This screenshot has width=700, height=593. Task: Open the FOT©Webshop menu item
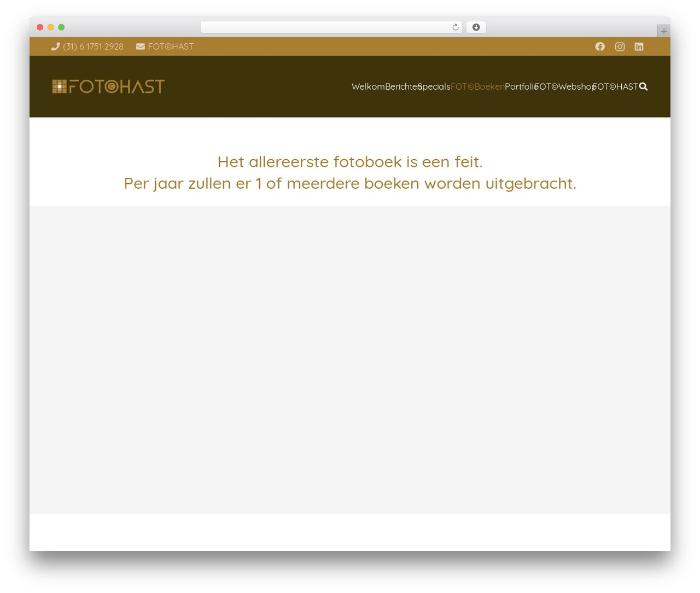tap(565, 86)
